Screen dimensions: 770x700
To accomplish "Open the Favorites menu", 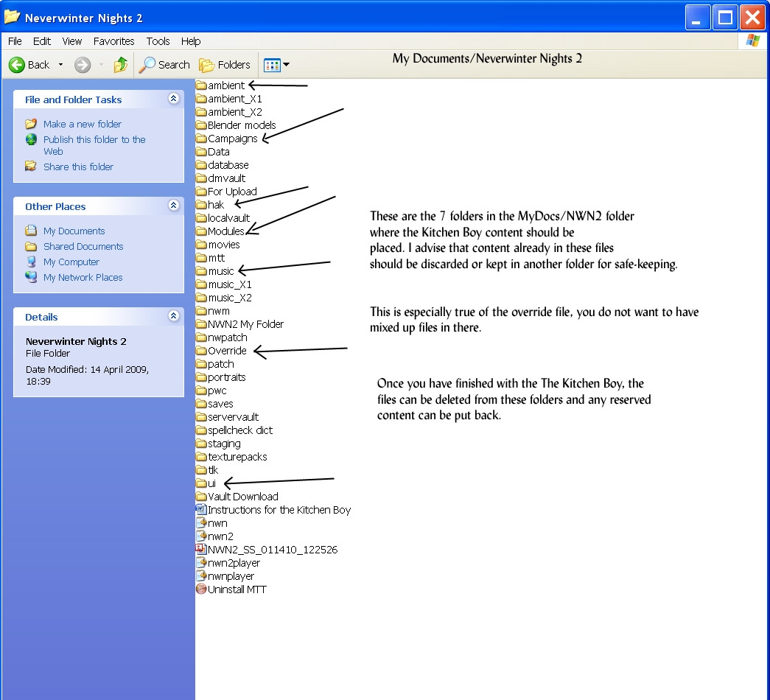I will (x=113, y=41).
